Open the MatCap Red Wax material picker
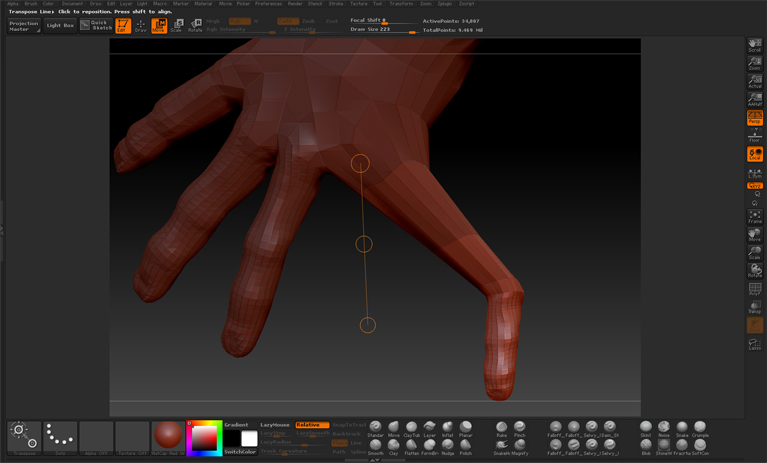Screen dimensions: 767x463 point(168,438)
